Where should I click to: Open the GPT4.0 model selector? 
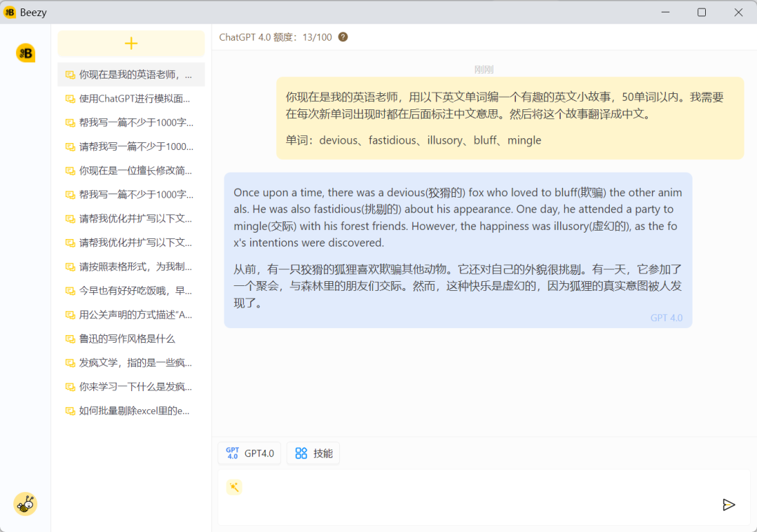point(249,453)
